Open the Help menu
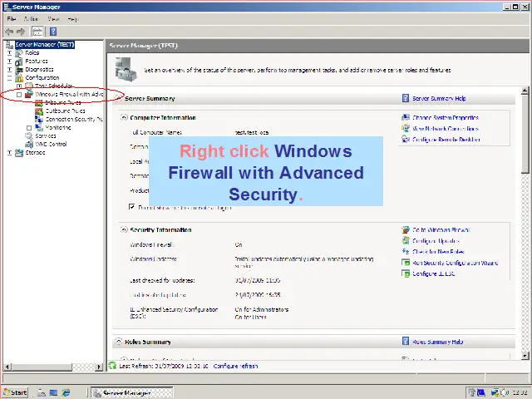The width and height of the screenshot is (532, 399). point(72,19)
